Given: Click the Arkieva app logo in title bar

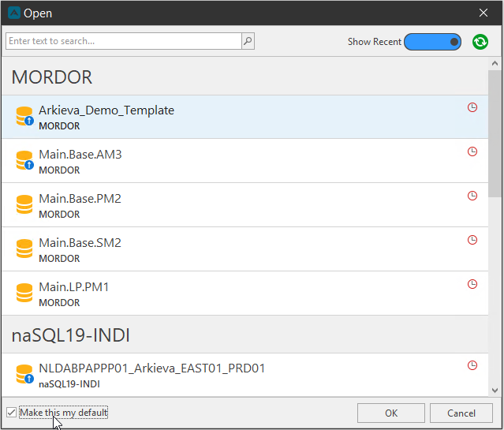Looking at the screenshot, I should tap(14, 13).
